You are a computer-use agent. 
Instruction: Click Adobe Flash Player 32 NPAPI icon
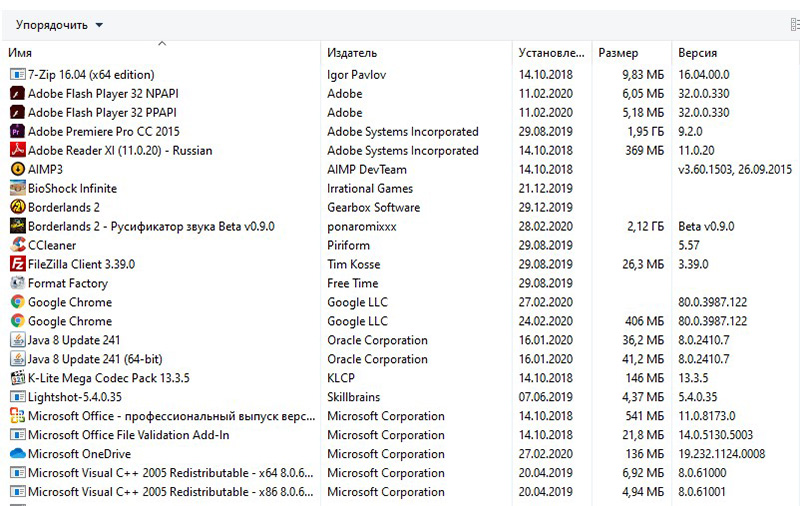pos(17,93)
